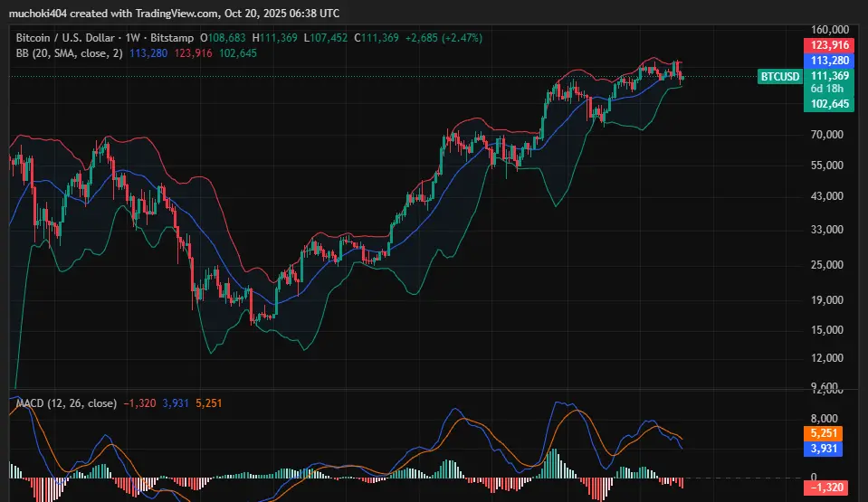Click the orange 5,251 MACD signal label
This screenshot has width=868, height=502.
(823, 433)
